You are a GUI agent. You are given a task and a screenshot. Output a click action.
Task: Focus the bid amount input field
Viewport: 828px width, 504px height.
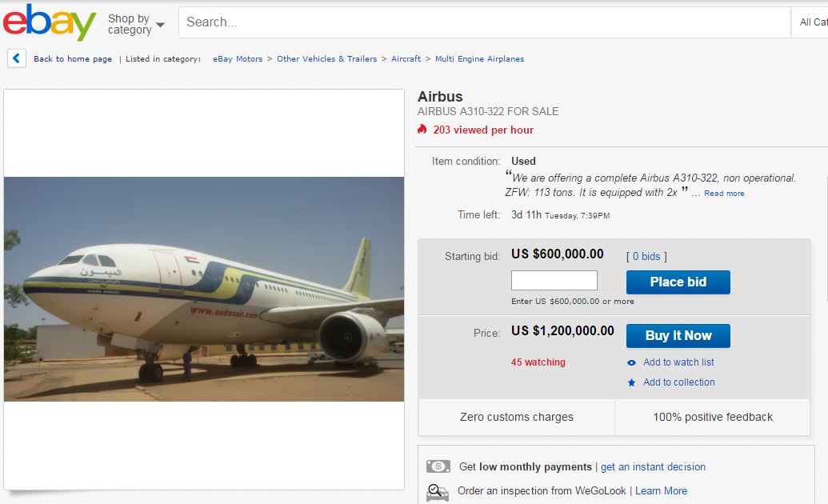(x=554, y=281)
